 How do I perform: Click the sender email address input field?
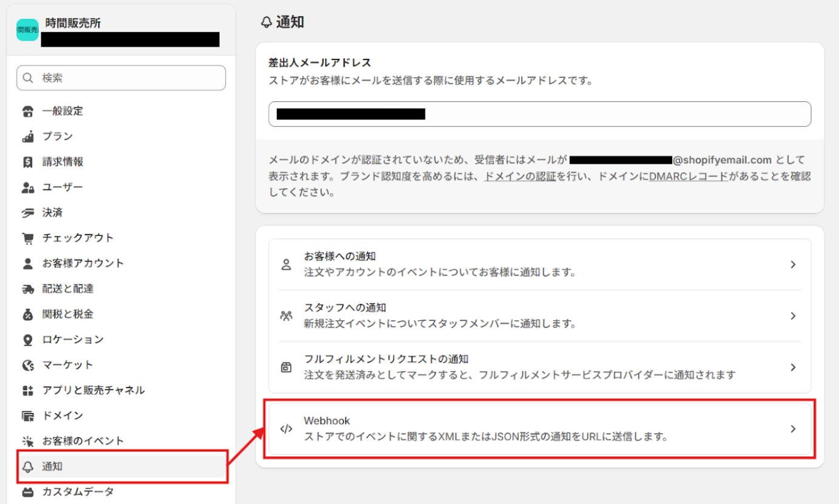point(540,114)
